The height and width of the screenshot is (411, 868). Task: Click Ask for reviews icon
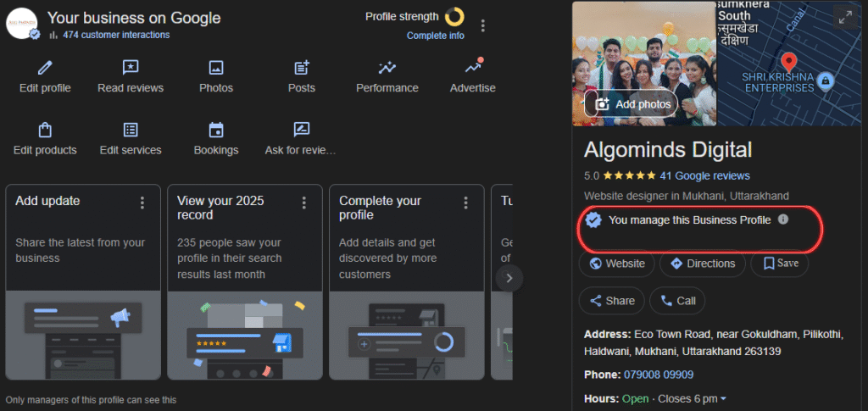[x=301, y=130]
